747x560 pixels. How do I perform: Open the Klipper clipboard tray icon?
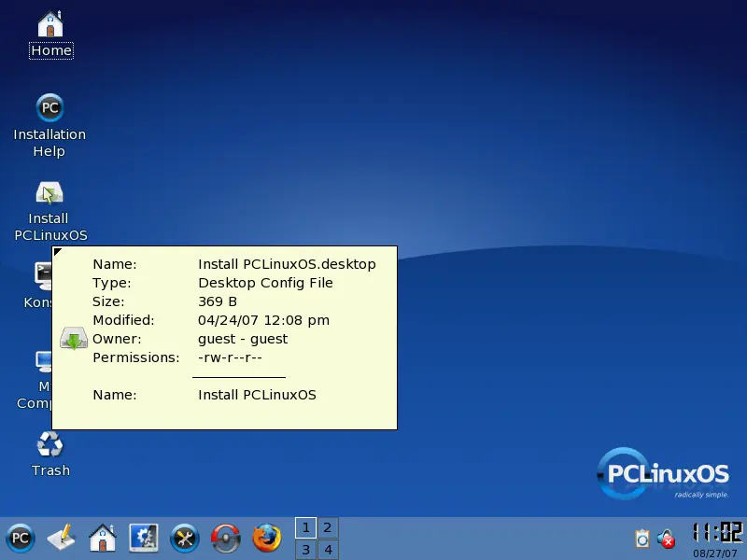click(642, 539)
